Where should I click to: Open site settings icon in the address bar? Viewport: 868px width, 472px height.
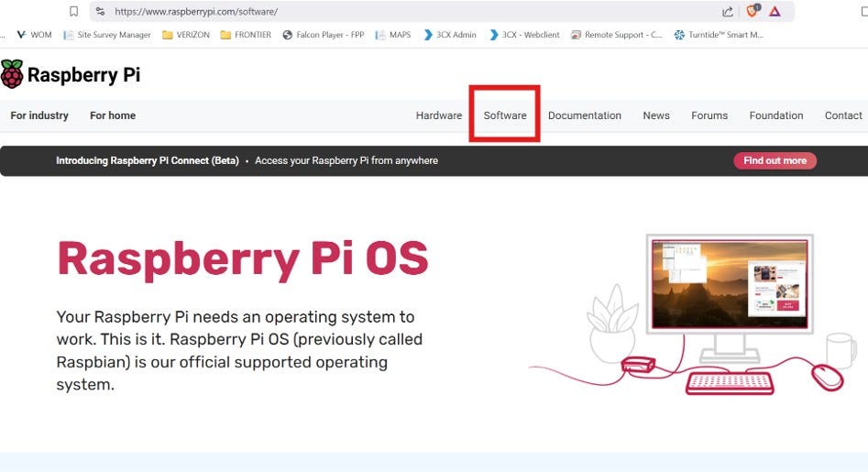(x=100, y=11)
